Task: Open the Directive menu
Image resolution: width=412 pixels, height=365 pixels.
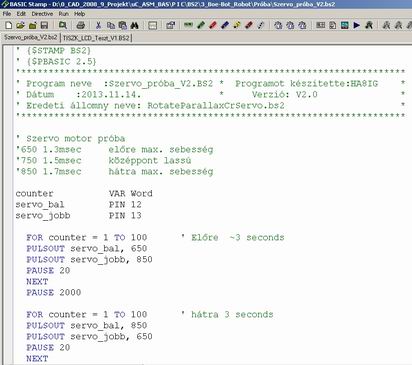Action: [42, 14]
